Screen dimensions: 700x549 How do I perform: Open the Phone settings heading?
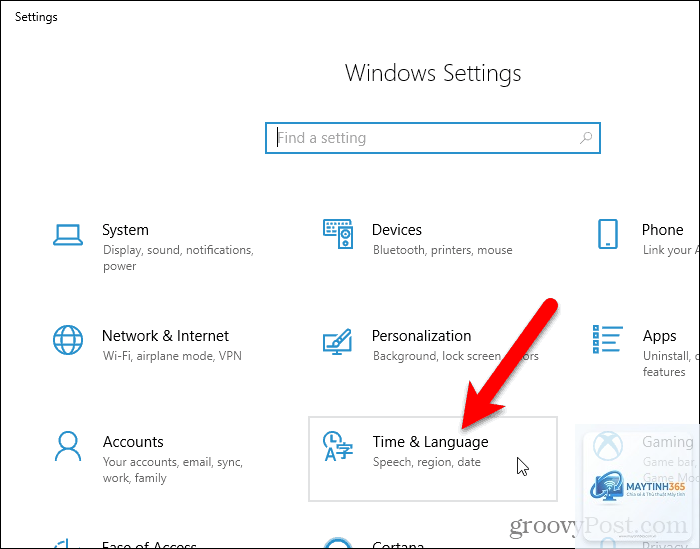(662, 230)
